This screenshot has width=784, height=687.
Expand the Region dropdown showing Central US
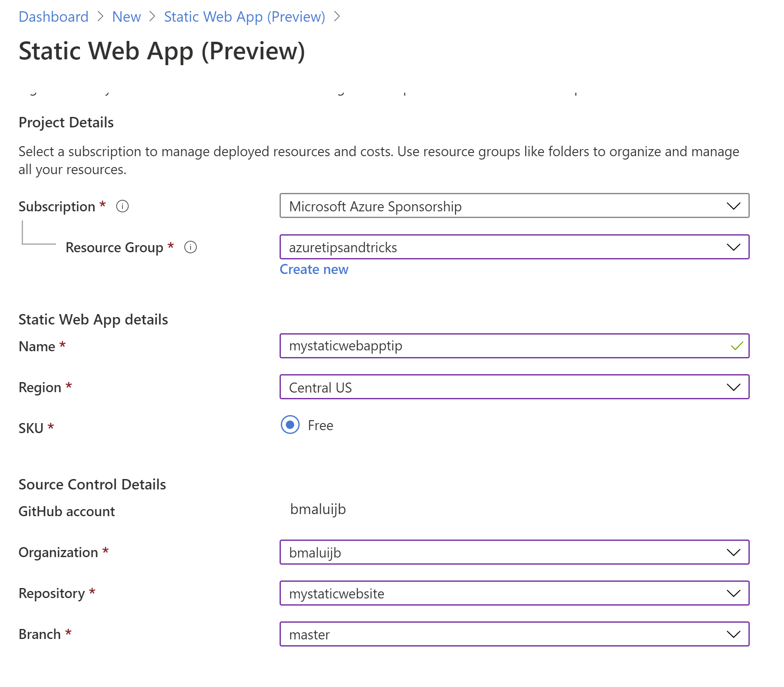coord(514,387)
